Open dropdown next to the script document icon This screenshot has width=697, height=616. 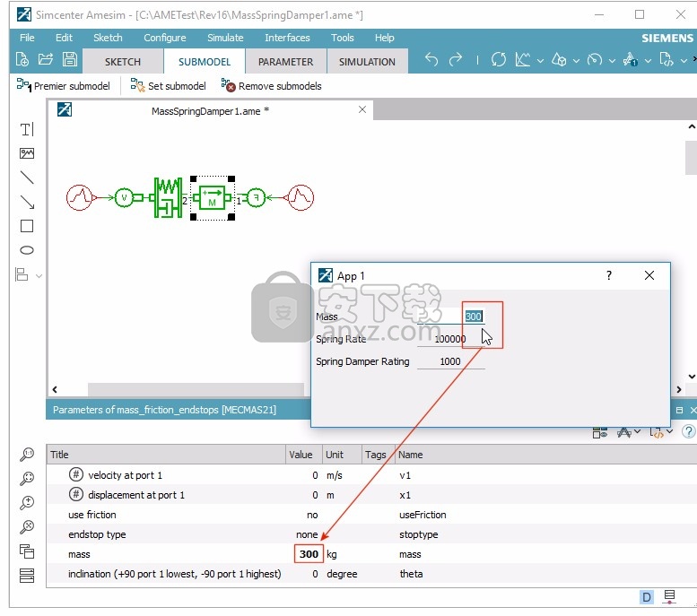coord(684,60)
